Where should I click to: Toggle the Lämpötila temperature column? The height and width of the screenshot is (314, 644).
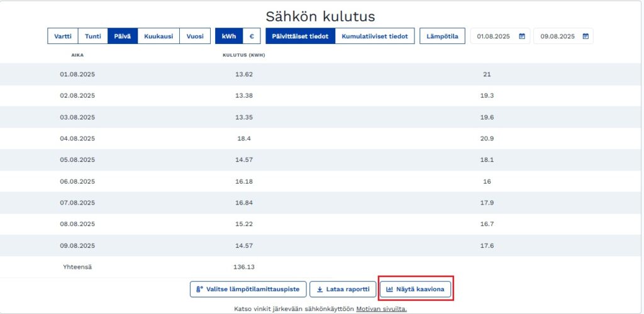(x=443, y=36)
